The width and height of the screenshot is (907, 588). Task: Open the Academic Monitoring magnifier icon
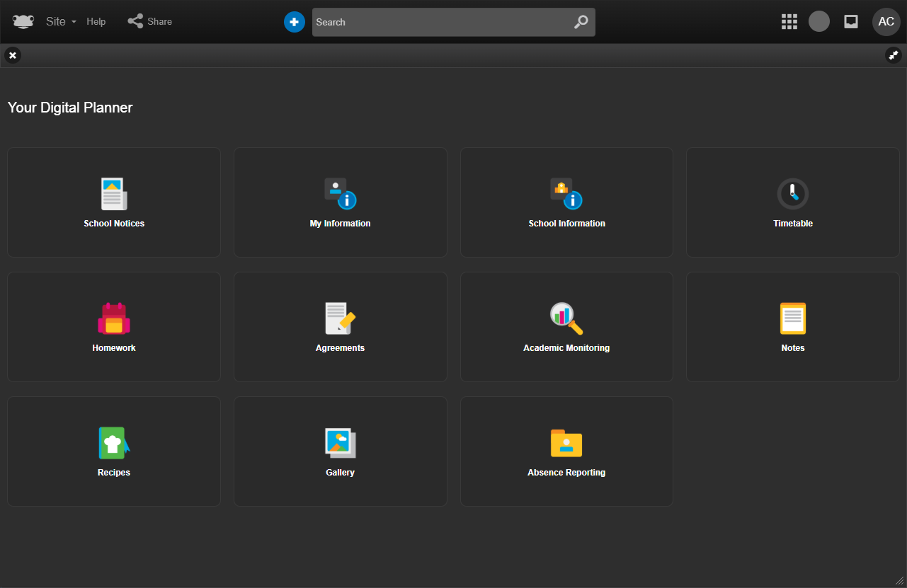pos(566,318)
